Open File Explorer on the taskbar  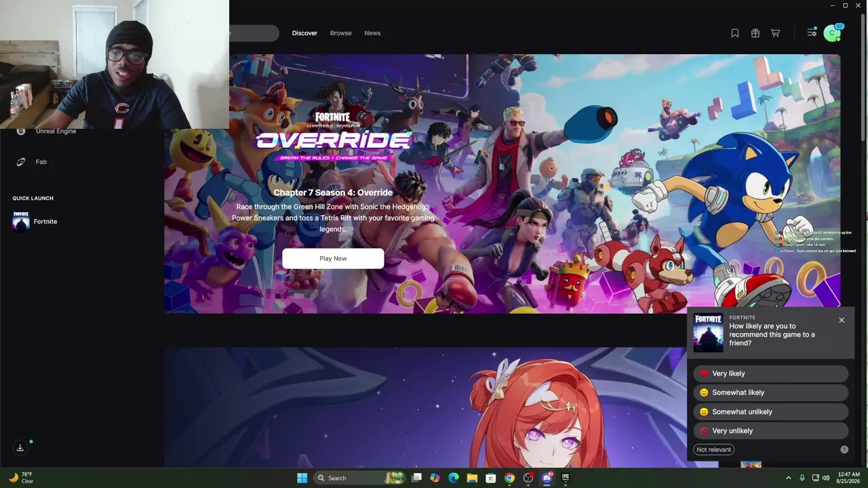pos(472,478)
